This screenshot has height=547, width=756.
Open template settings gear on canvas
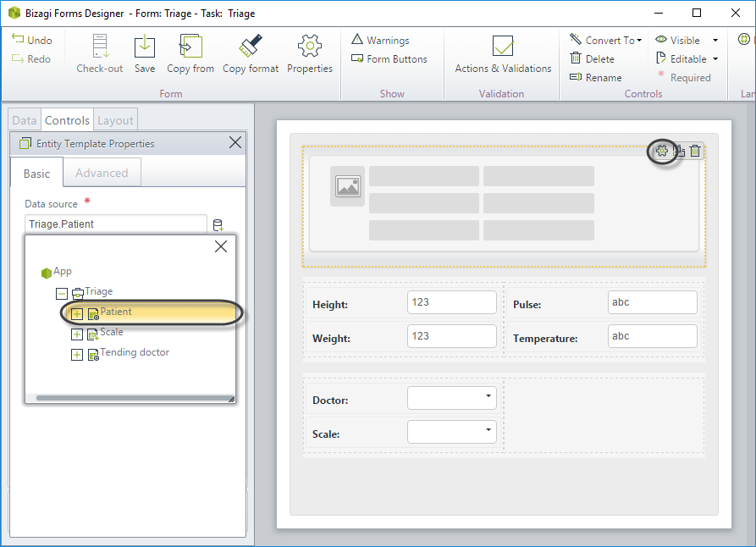click(x=662, y=151)
